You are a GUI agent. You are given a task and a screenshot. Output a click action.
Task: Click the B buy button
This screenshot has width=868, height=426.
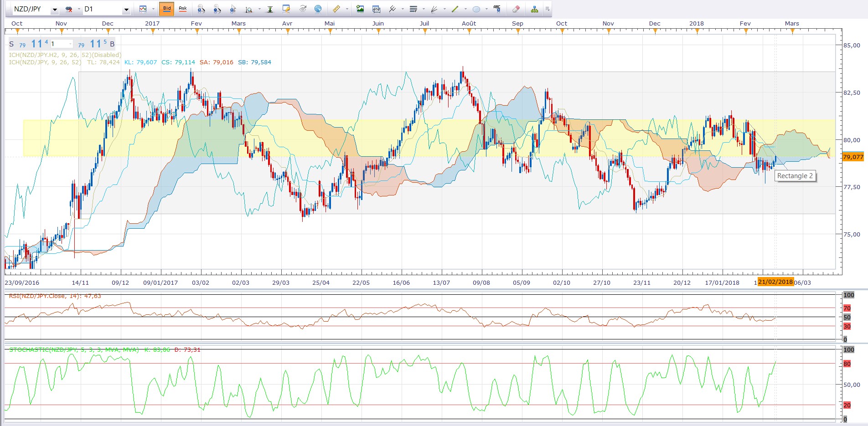[x=112, y=44]
